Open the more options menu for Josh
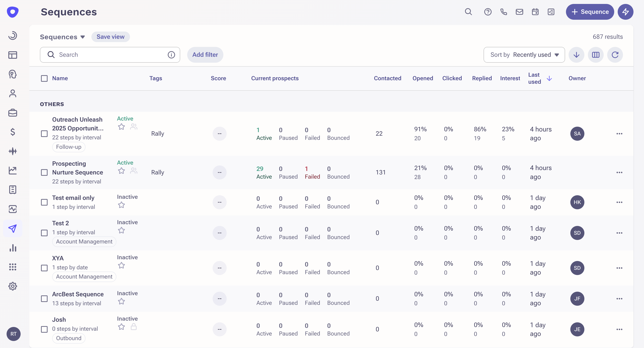This screenshot has height=348, width=644. (619, 329)
